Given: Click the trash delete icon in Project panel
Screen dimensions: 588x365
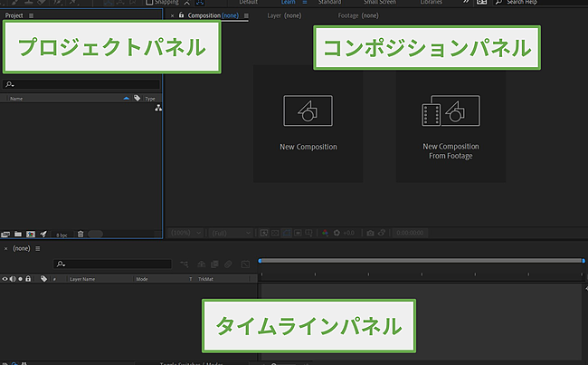Looking at the screenshot, I should tap(81, 234).
